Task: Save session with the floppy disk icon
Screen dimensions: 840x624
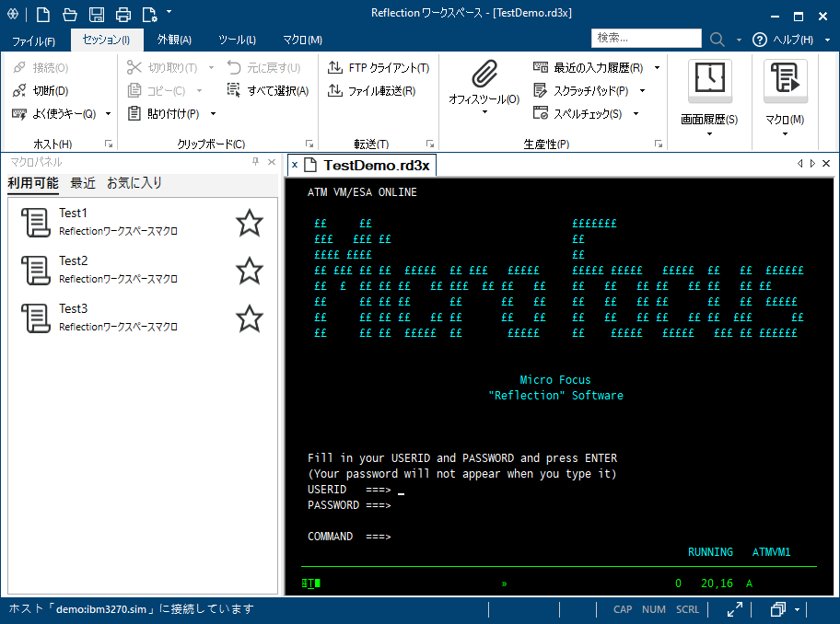Action: tap(97, 15)
